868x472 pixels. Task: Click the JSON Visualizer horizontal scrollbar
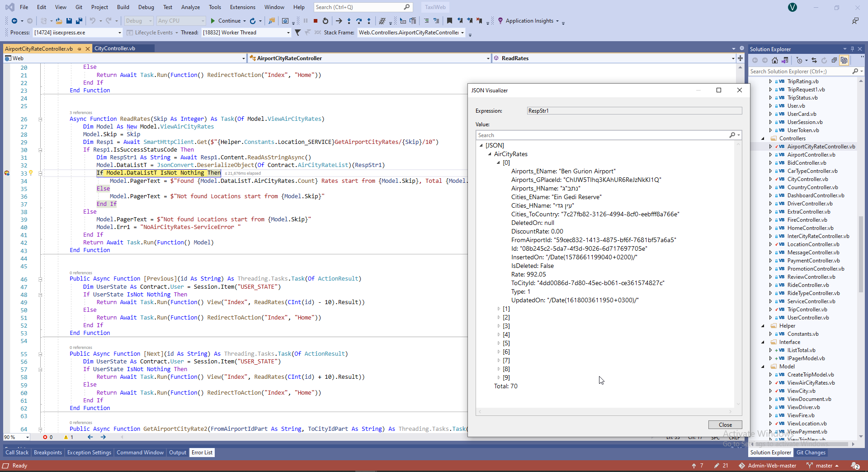click(605, 411)
